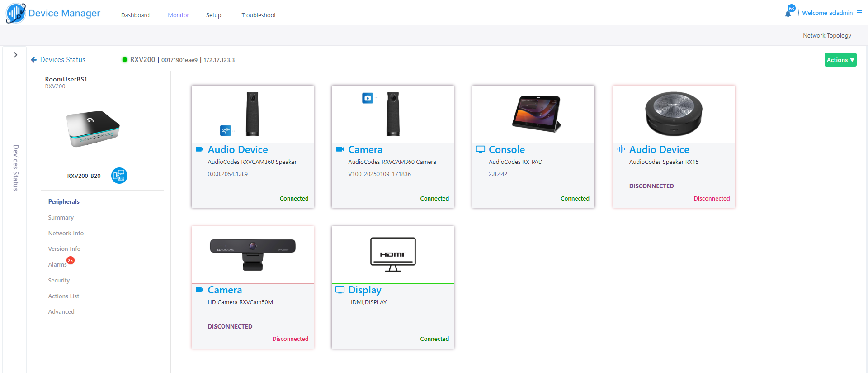Click the Device Manager logo icon
The width and height of the screenshot is (868, 373).
click(x=16, y=13)
